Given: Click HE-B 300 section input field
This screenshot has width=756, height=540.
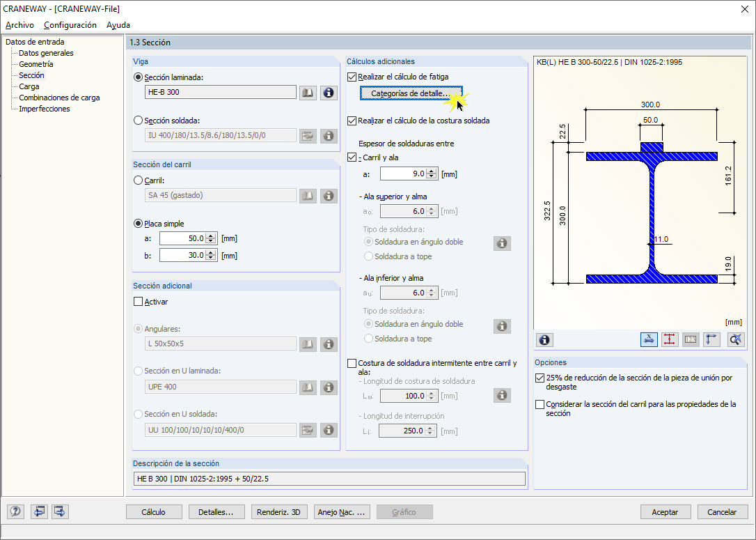Looking at the screenshot, I should pos(221,92).
